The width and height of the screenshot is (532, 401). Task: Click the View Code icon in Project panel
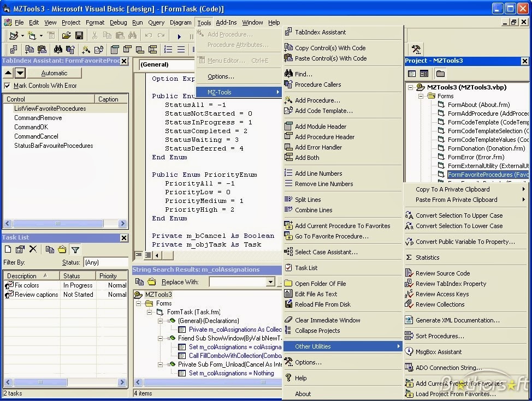412,74
